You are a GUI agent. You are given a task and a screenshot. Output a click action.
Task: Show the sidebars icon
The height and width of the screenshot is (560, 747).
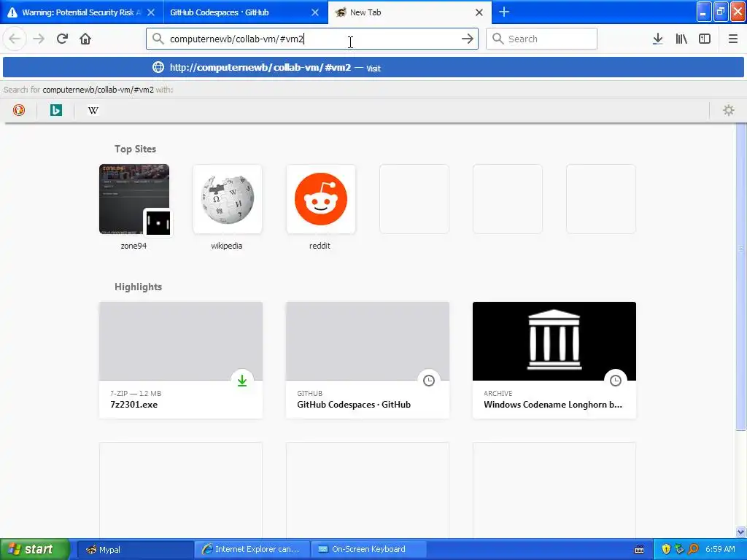pyautogui.click(x=705, y=39)
